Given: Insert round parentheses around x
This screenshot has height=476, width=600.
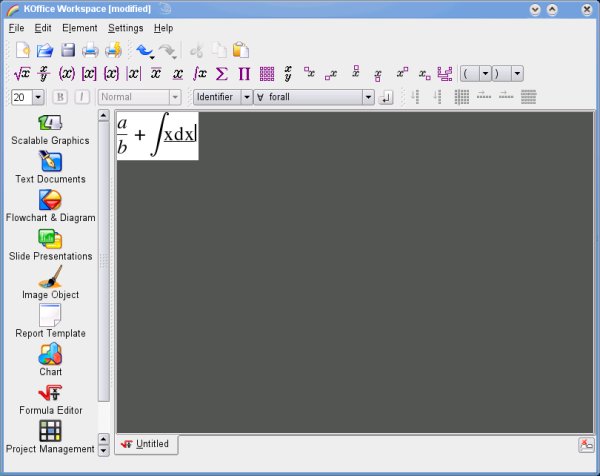Looking at the screenshot, I should coord(67,73).
